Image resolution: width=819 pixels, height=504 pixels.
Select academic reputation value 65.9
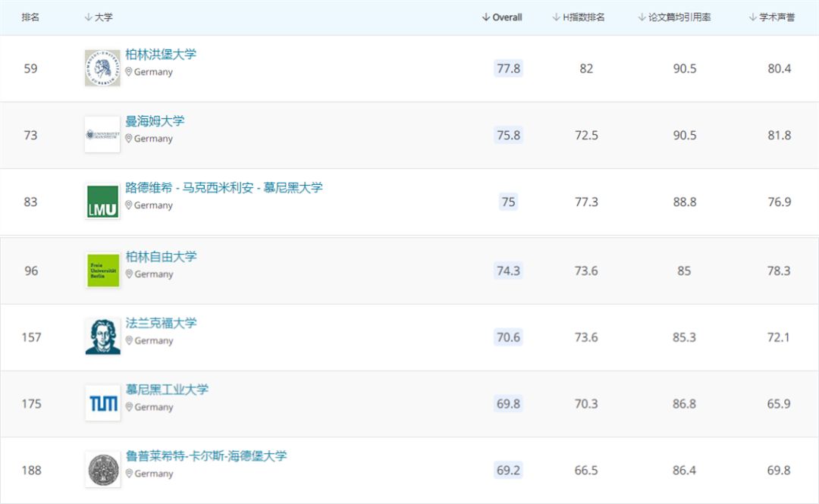[x=779, y=404]
